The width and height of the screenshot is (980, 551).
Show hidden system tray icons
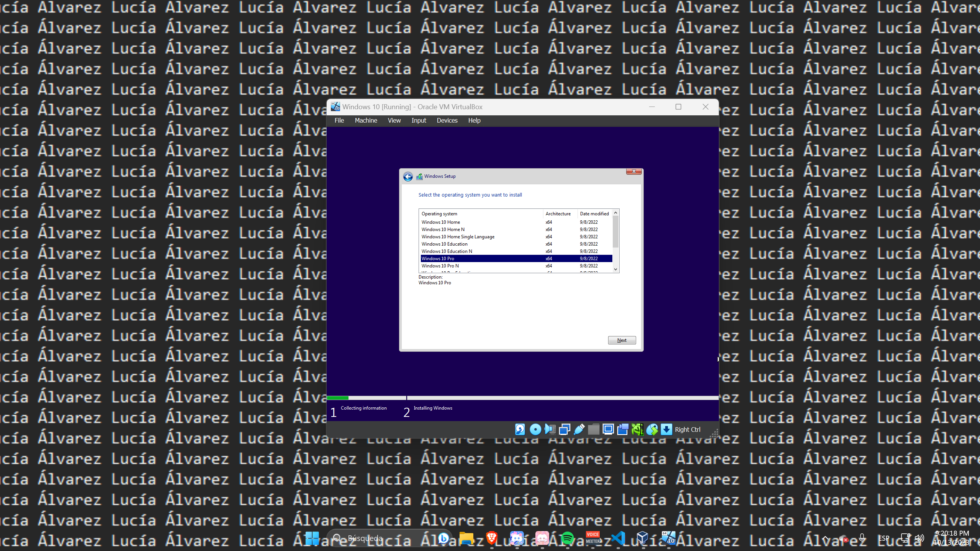pyautogui.click(x=825, y=538)
